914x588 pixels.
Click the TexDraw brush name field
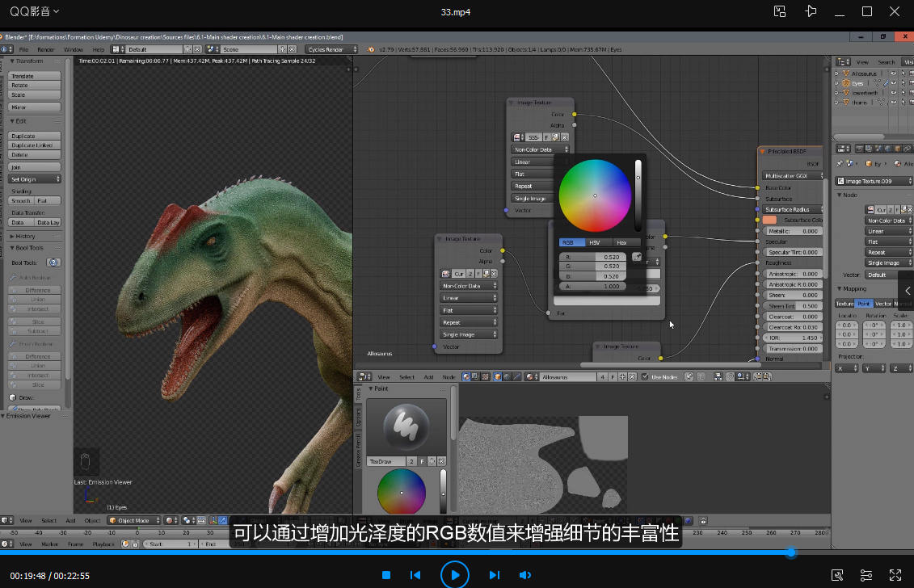point(386,461)
